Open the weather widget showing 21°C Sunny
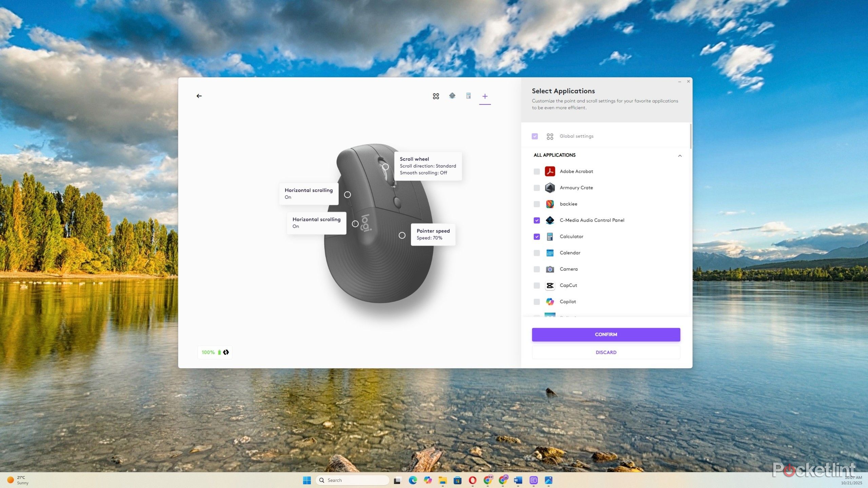 click(x=18, y=480)
